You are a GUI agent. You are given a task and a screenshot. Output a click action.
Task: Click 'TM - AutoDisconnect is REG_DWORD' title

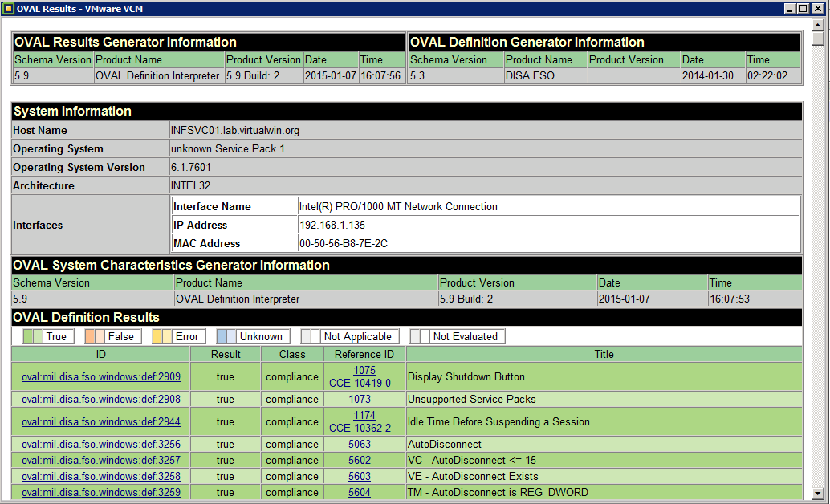498,492
